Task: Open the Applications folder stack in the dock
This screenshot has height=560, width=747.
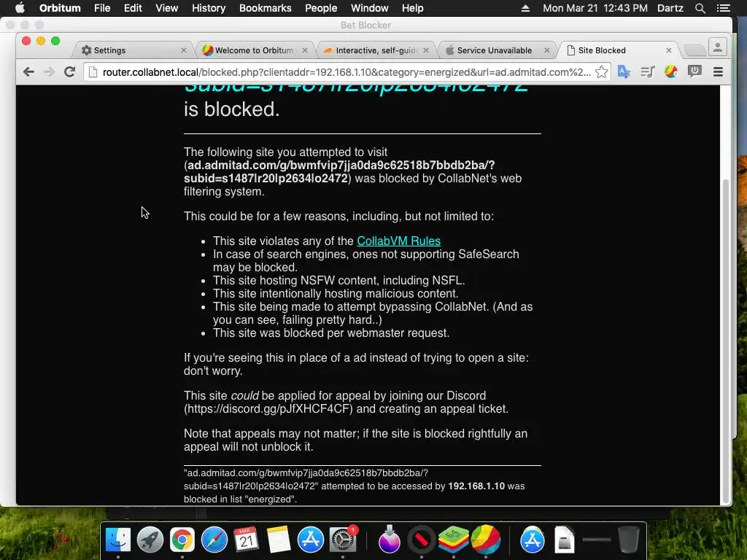Action: [532, 540]
